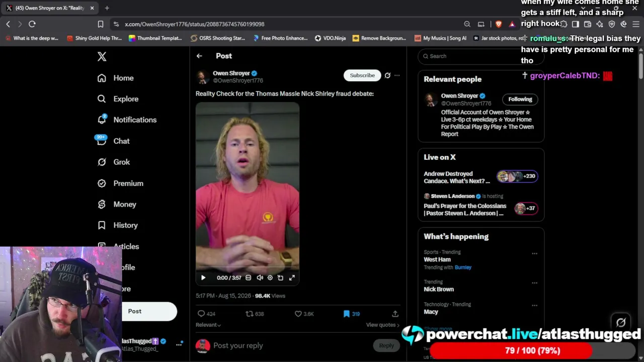Open History in the sidebar

pos(118,225)
